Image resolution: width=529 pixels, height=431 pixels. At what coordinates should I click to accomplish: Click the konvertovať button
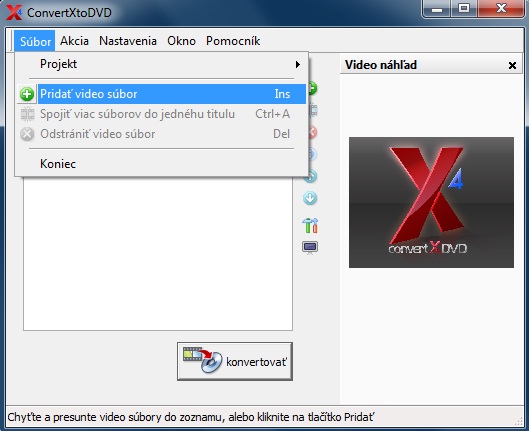[235, 362]
